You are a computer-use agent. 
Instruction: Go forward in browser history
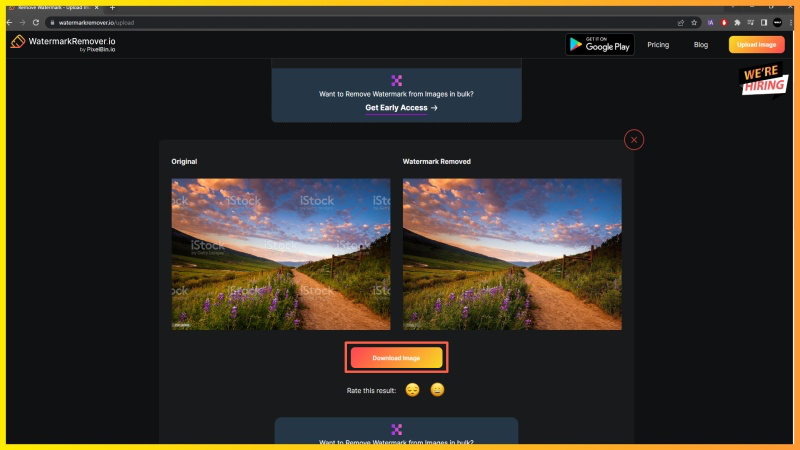(22, 22)
